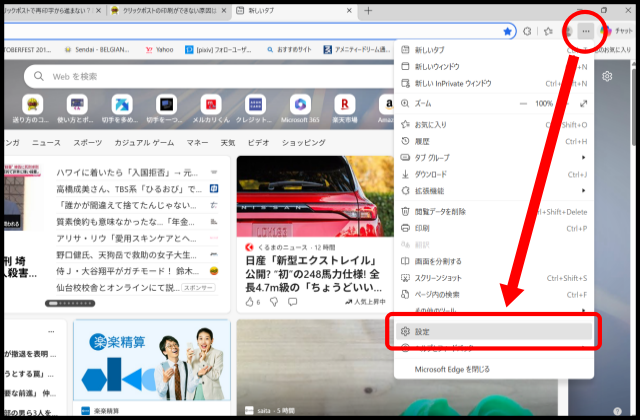The image size is (640, 420).
Task: Zoom out with minus button in menu
Action: 523,104
